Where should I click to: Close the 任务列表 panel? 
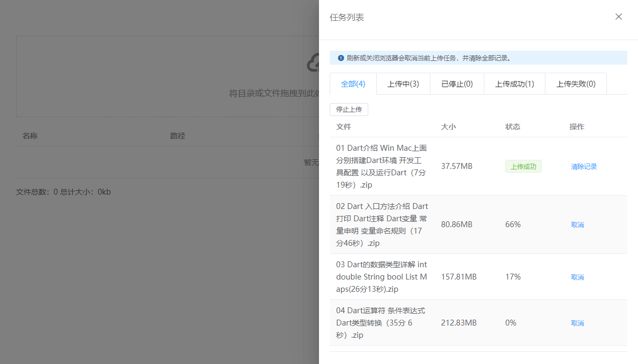tap(619, 17)
